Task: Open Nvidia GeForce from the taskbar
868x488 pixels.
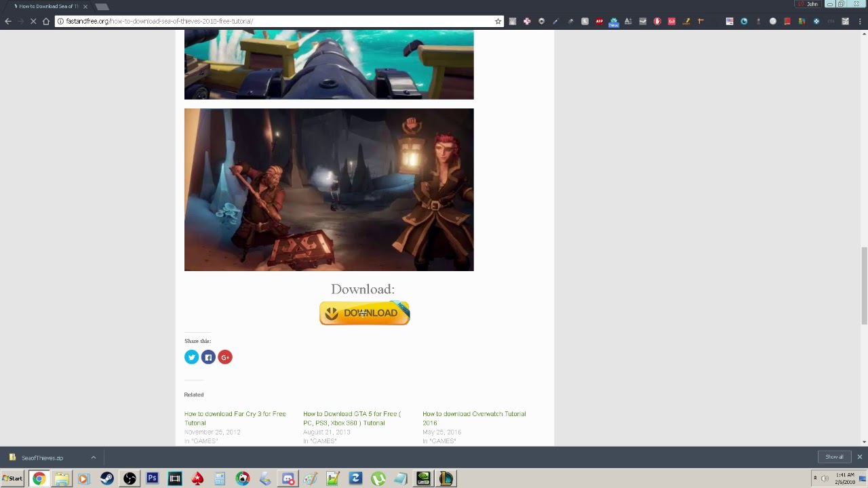Action: (423, 479)
